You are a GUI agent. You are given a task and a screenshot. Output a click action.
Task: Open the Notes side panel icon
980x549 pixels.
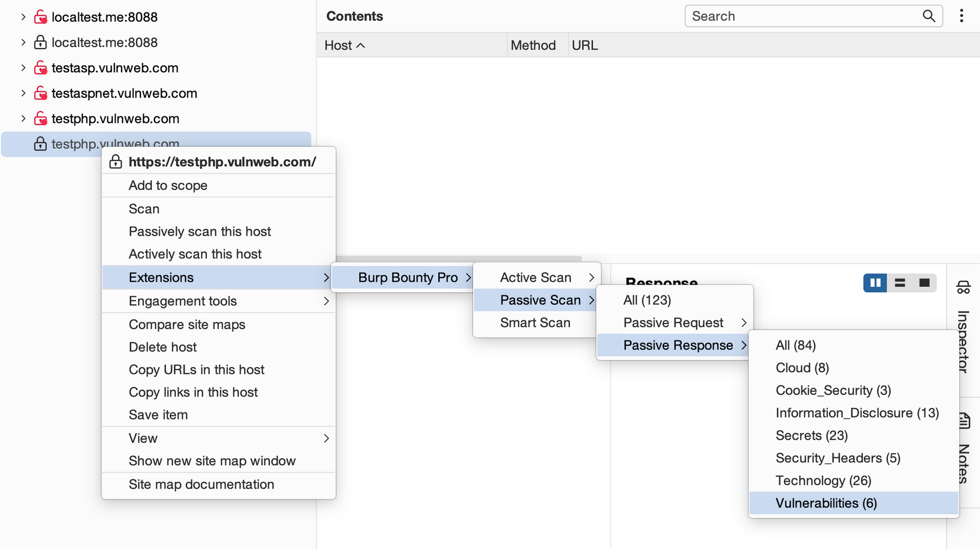click(x=964, y=421)
